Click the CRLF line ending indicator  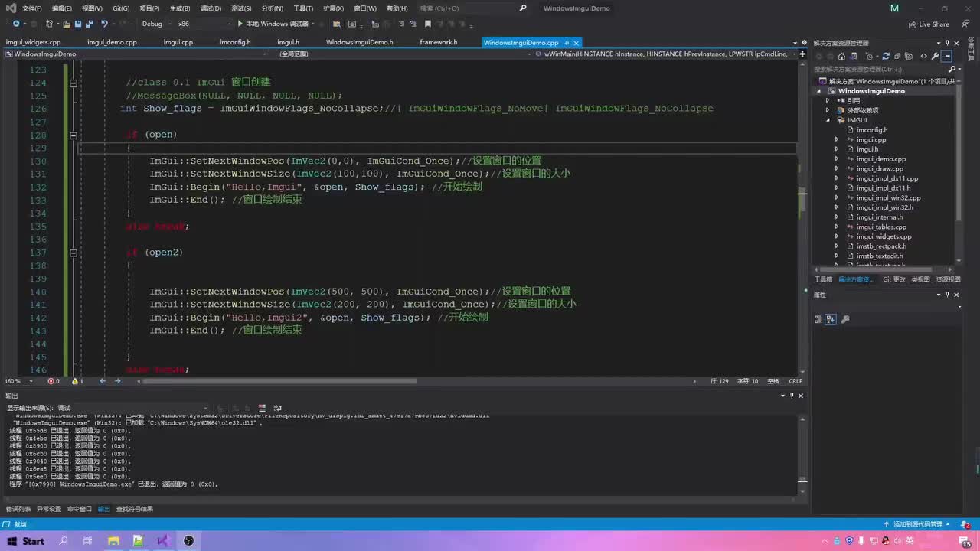point(795,381)
